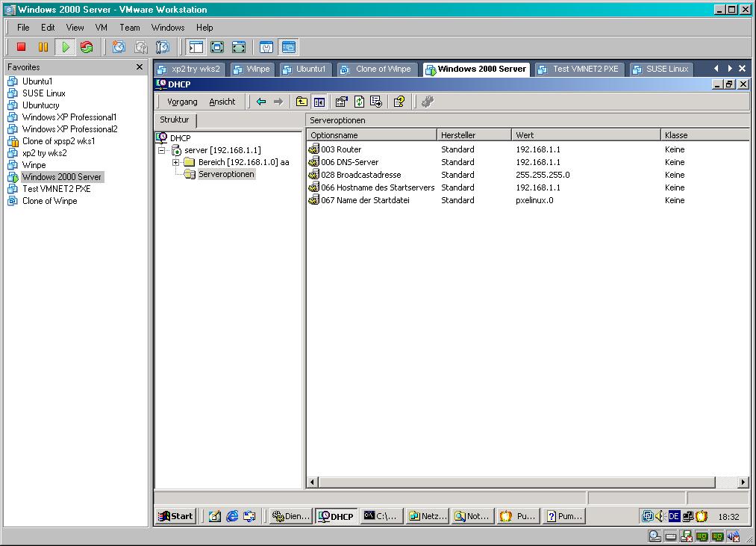Switch to quick switch mode icon
The width and height of the screenshot is (756, 546).
point(217,47)
